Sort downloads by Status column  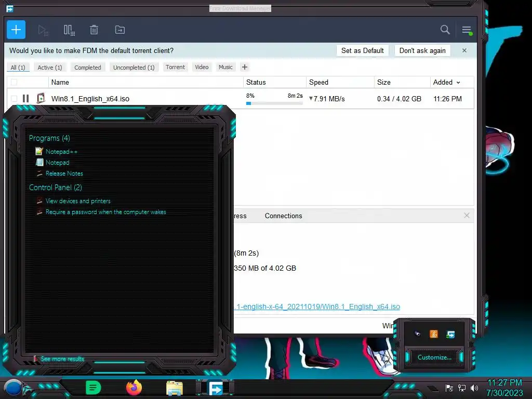pos(256,82)
